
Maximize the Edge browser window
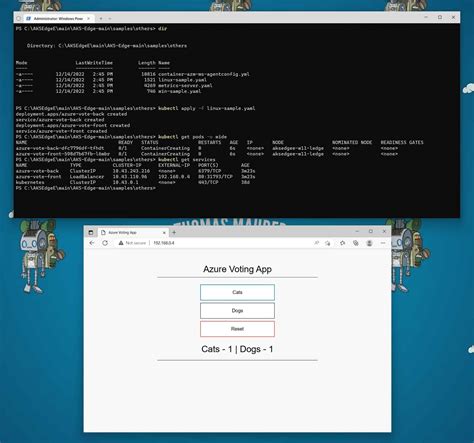pyautogui.click(x=371, y=231)
